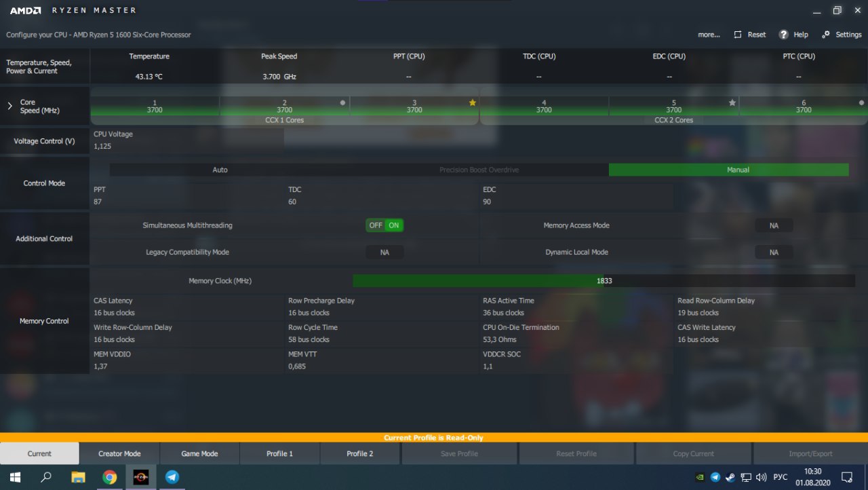Expand the Core Speed section chevron
Image resolution: width=868 pixels, height=490 pixels.
click(9, 106)
